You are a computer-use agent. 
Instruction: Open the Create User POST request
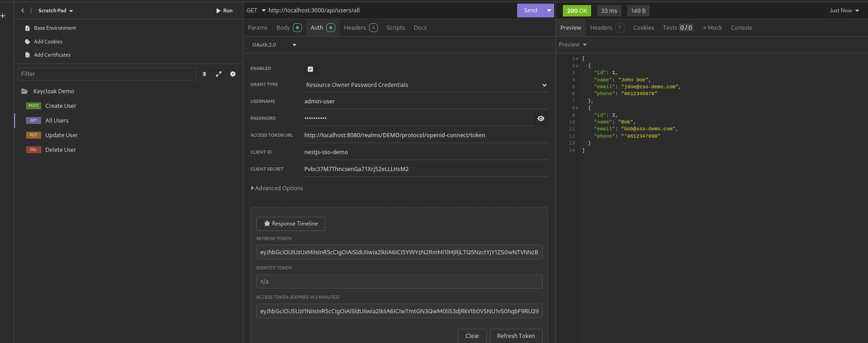point(61,106)
